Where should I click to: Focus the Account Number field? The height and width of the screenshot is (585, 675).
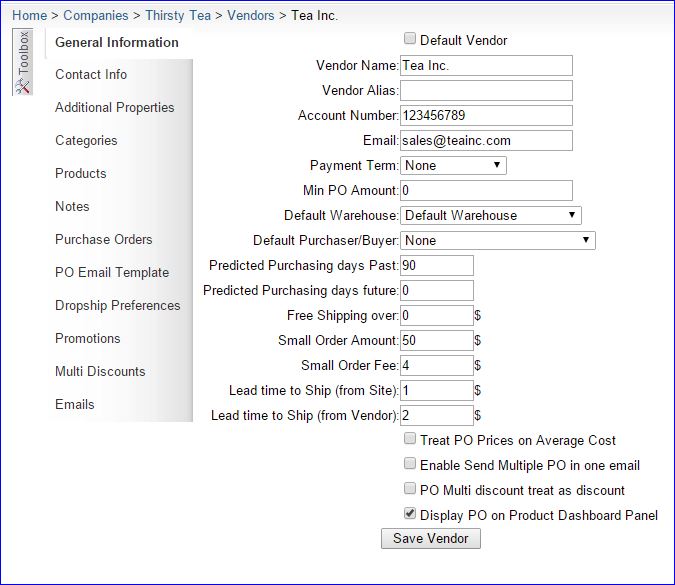point(486,115)
